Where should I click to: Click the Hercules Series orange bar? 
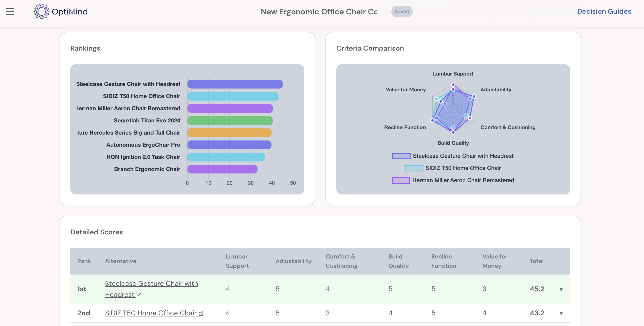(x=229, y=133)
